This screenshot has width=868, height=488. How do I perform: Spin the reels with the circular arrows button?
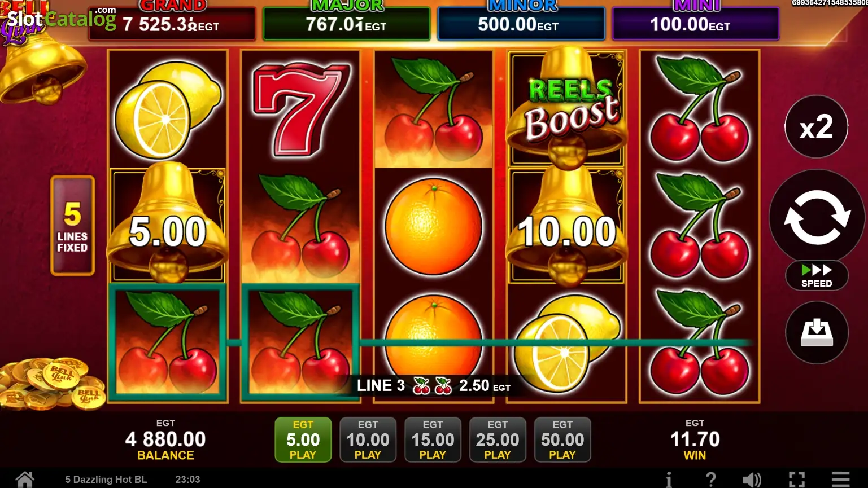(817, 217)
